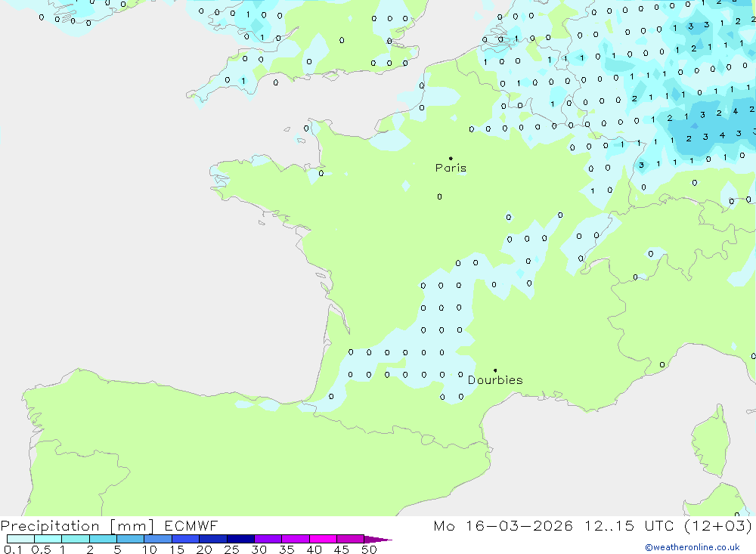Click the '(12+03)' forecast offset text
Viewport: 756px width, 554px height.
click(718, 525)
